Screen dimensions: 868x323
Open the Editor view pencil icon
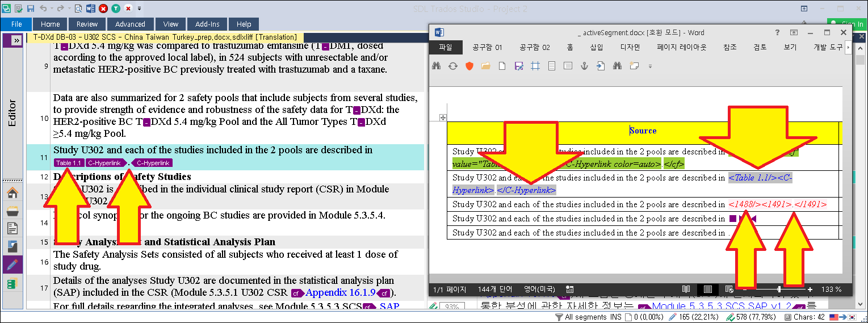click(x=12, y=265)
